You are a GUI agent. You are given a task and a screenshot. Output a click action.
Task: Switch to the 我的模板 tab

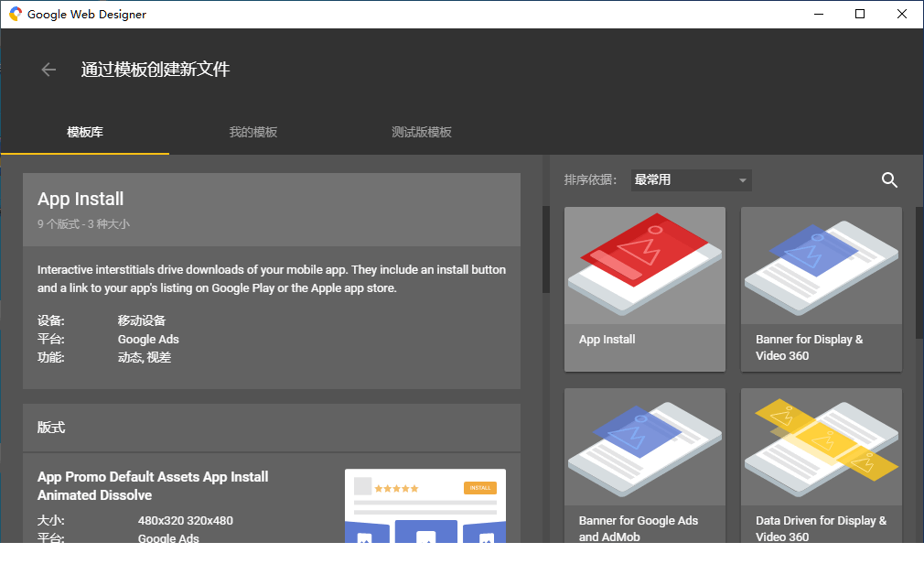click(x=253, y=132)
